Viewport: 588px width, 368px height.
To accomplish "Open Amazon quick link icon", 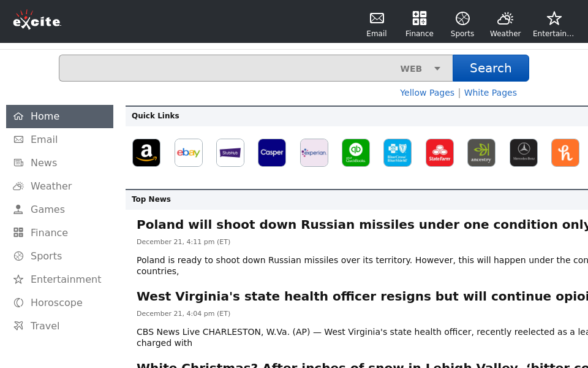I will point(146,153).
